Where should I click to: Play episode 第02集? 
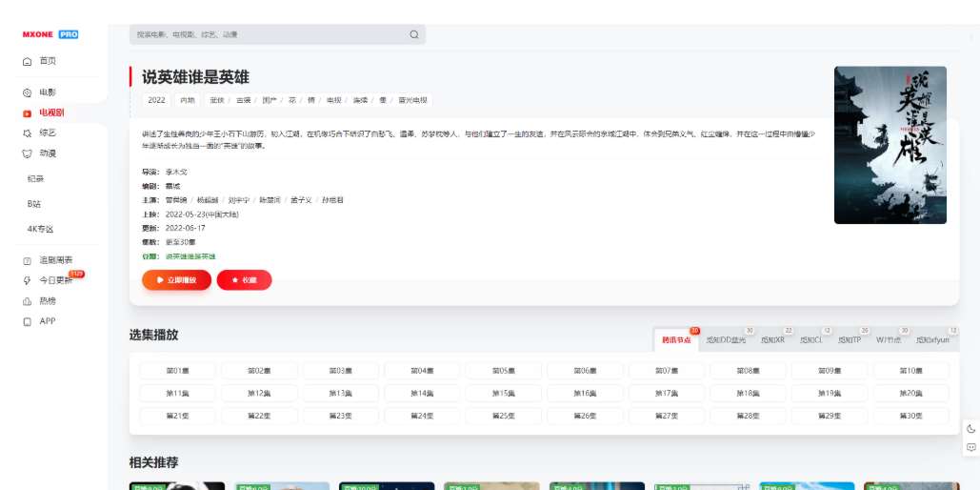click(x=259, y=371)
